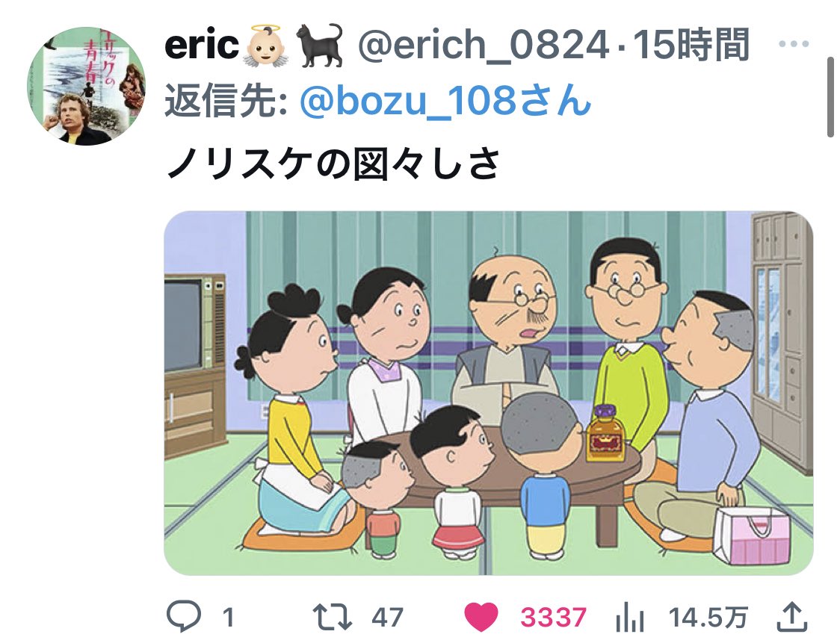Click the vertical scrollbar on right edge
The width and height of the screenshot is (840, 643).
point(830,97)
